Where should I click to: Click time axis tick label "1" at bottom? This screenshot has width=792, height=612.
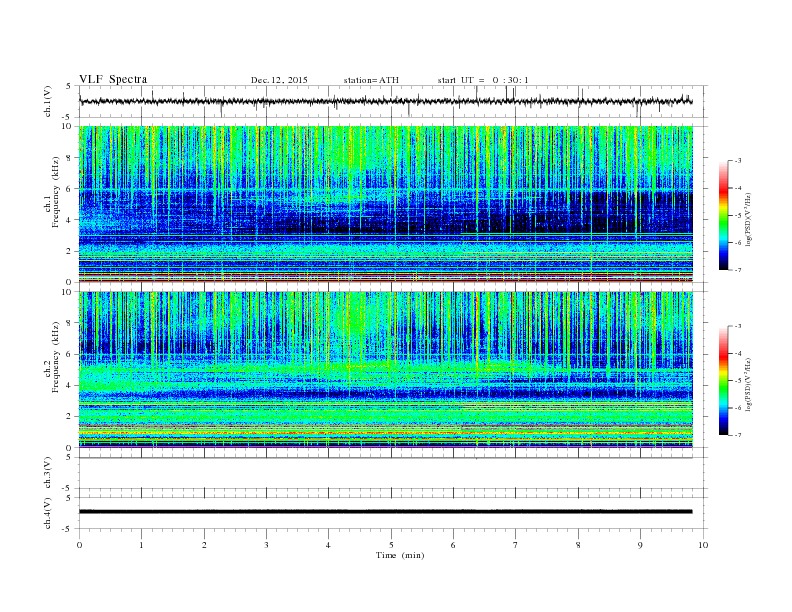(x=141, y=545)
